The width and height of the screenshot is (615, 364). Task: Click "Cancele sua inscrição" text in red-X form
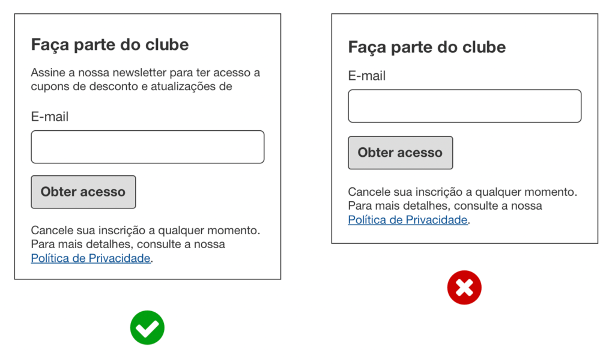coord(401,192)
